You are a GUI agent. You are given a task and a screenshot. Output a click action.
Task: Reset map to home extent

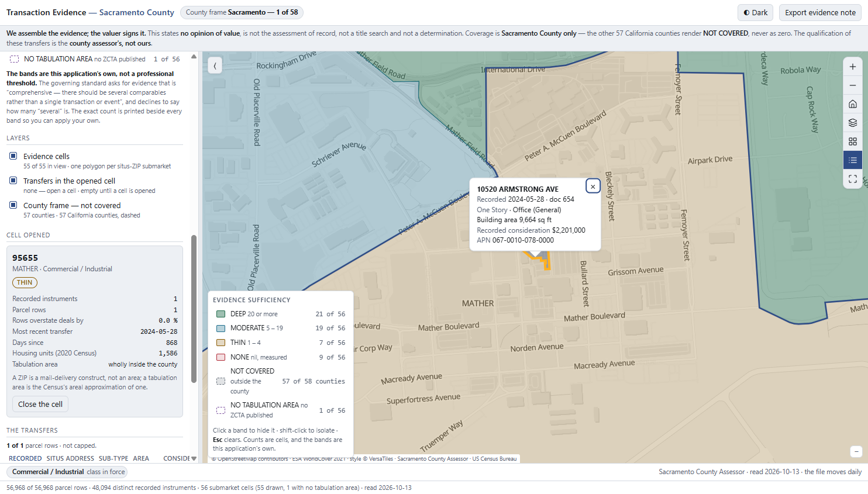click(853, 104)
